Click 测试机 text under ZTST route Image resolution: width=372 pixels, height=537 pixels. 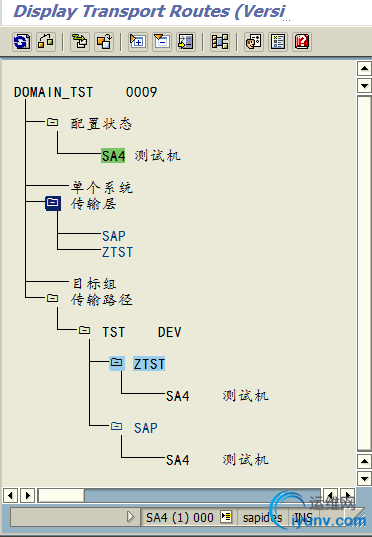tap(246, 396)
